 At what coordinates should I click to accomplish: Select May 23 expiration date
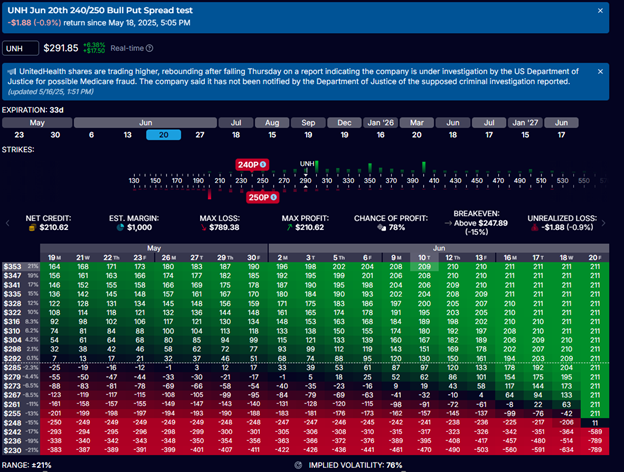click(x=19, y=135)
